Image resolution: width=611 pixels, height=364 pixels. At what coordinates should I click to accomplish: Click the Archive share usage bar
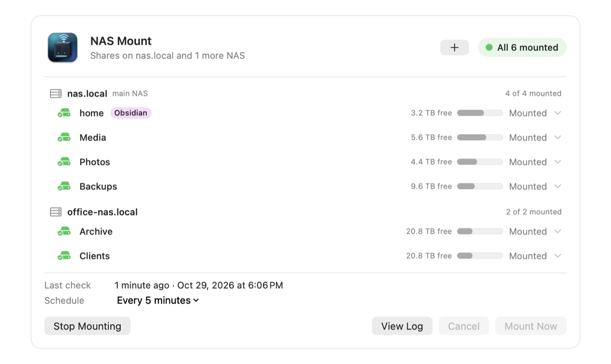pos(480,231)
